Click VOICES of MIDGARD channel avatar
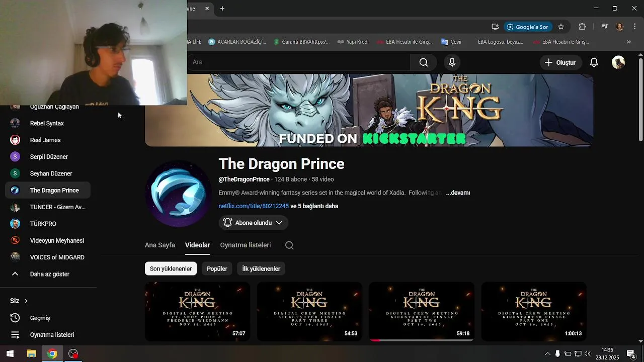The height and width of the screenshot is (362, 644). 15,257
